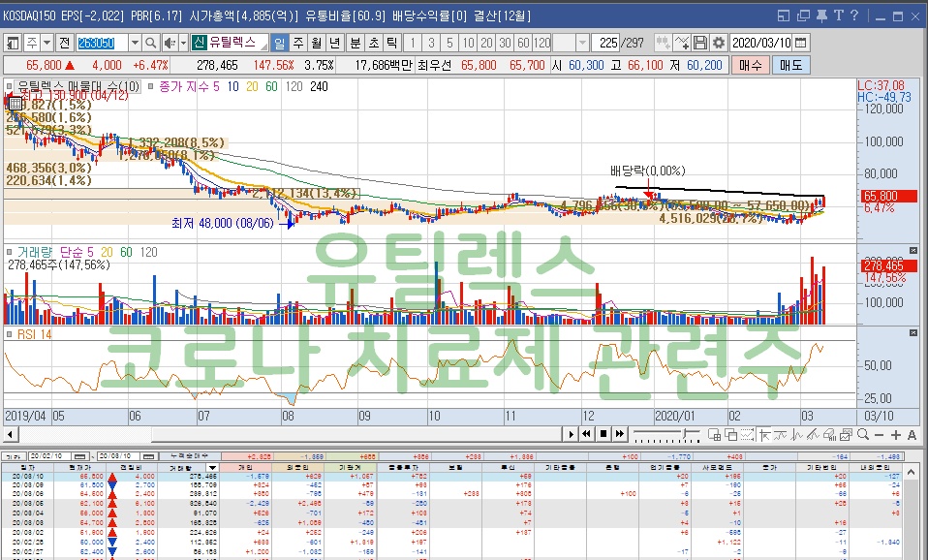Expand the stock code 263050 dropdown
The width and height of the screenshot is (928, 560).
[x=135, y=43]
